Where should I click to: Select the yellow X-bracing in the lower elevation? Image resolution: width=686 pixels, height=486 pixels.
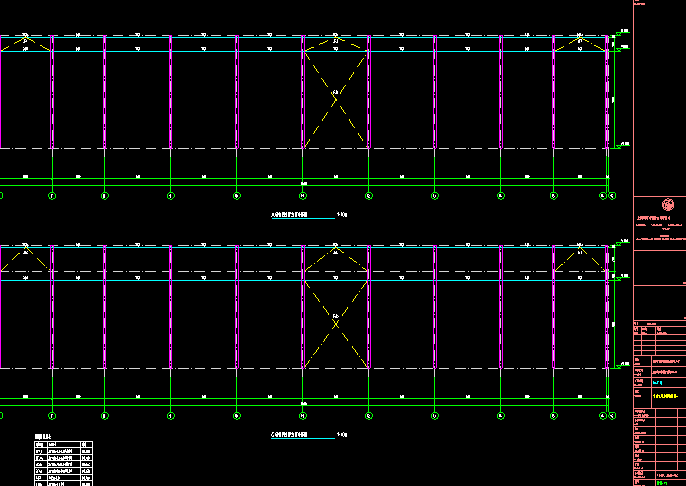click(336, 324)
